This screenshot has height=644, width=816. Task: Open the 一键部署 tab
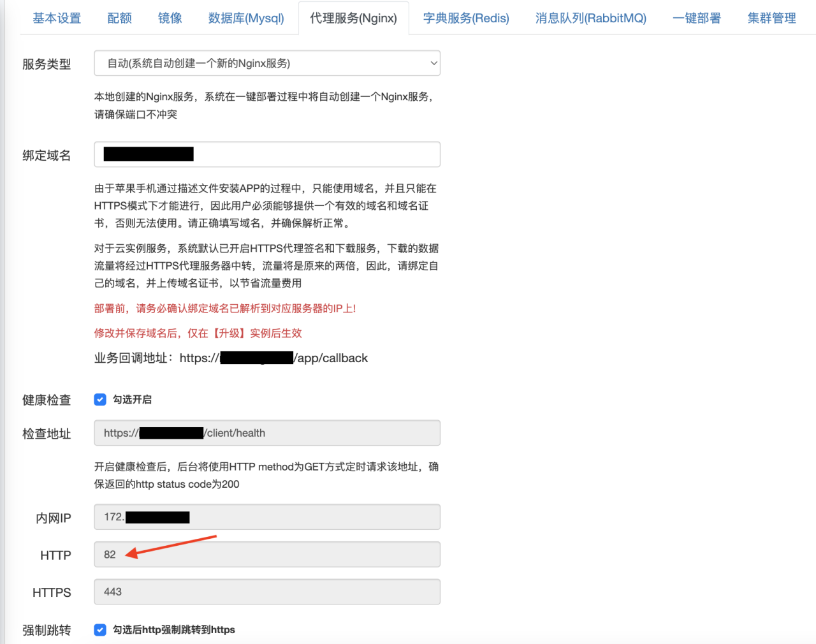tap(696, 17)
